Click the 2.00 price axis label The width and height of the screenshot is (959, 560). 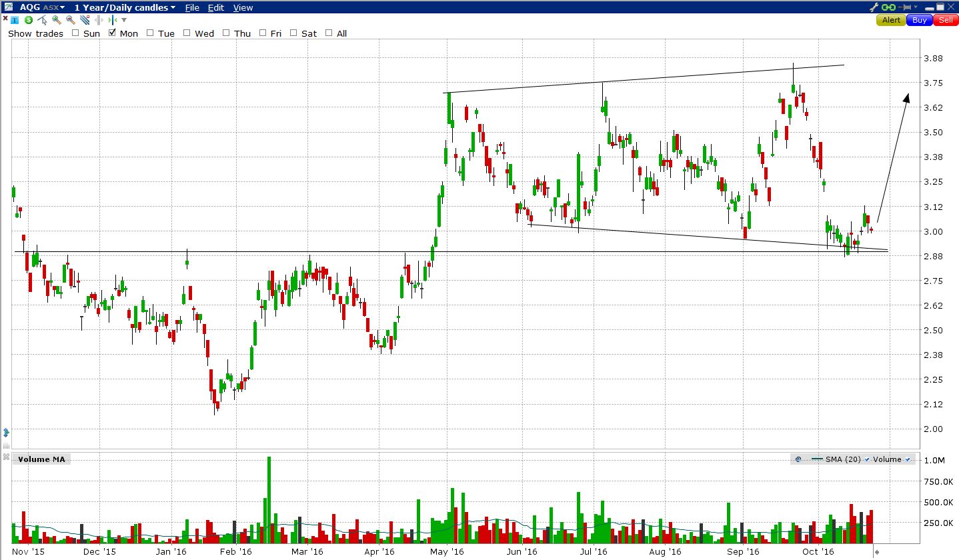(933, 429)
